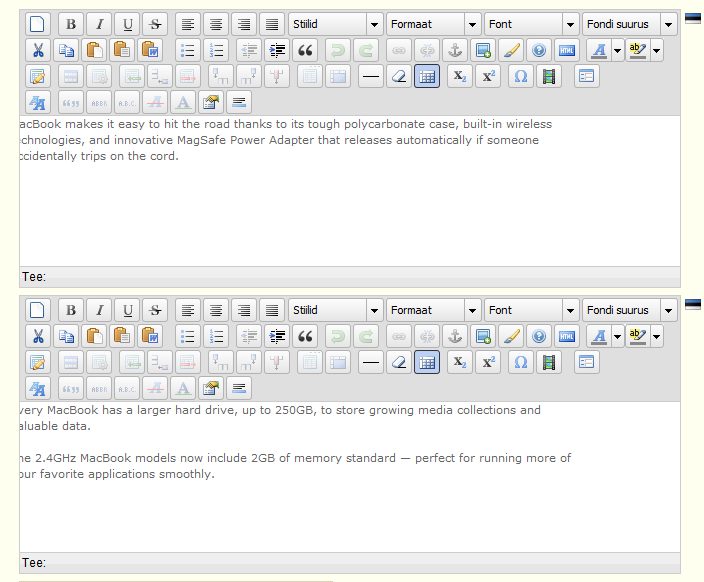Justify text in the bottom editor
The height and width of the screenshot is (582, 704).
pyautogui.click(x=272, y=310)
